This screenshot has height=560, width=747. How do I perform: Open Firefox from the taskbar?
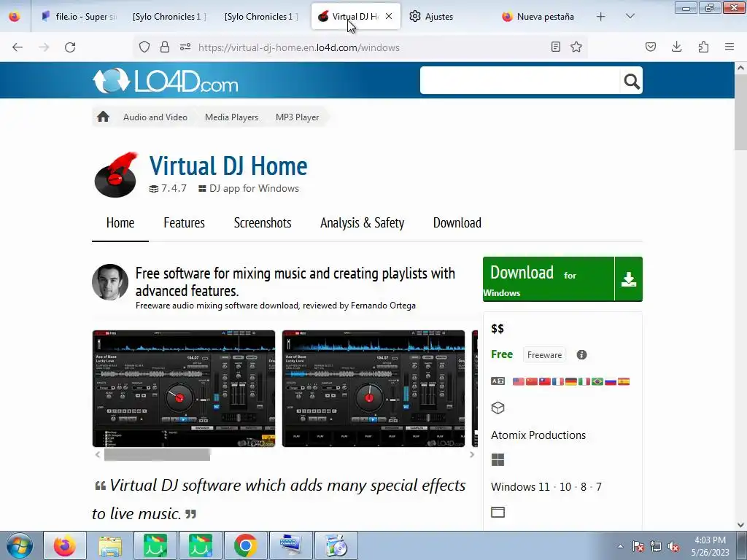65,545
